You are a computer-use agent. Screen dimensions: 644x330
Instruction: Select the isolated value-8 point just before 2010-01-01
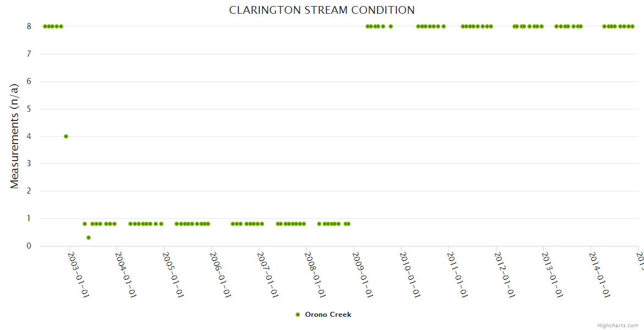point(391,26)
